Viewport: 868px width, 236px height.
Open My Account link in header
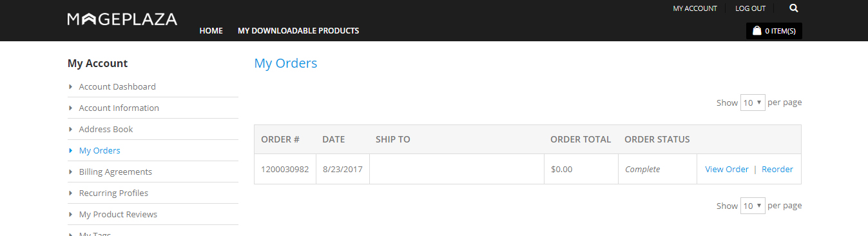[x=695, y=8]
